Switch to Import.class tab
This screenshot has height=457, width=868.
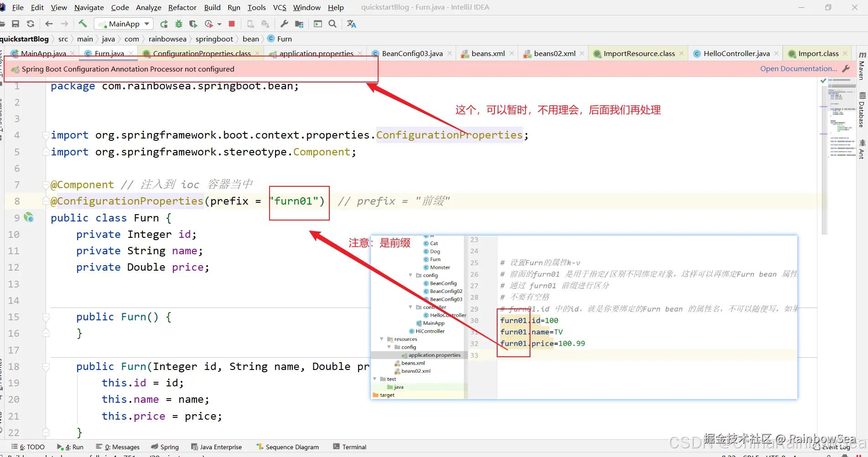coord(818,53)
